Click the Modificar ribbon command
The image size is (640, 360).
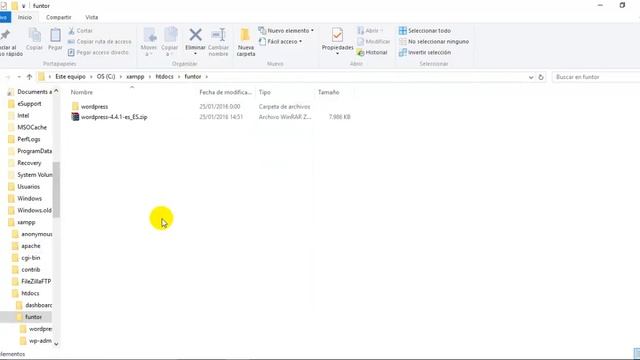(x=373, y=42)
